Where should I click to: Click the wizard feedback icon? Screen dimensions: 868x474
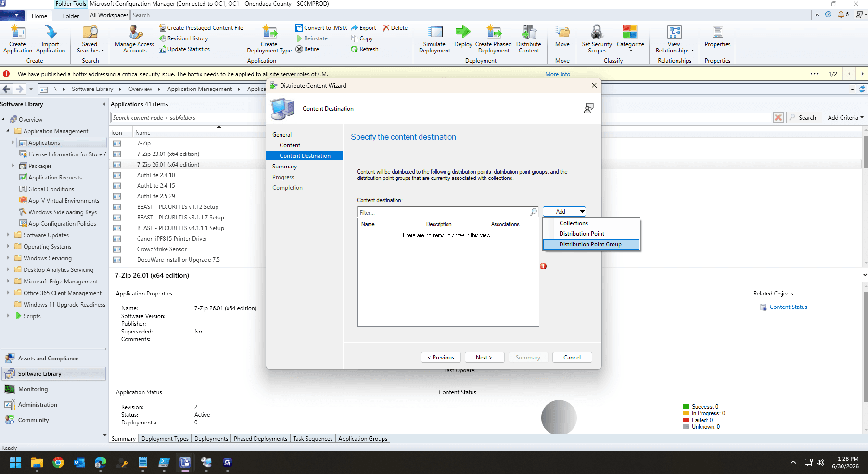[x=588, y=108]
